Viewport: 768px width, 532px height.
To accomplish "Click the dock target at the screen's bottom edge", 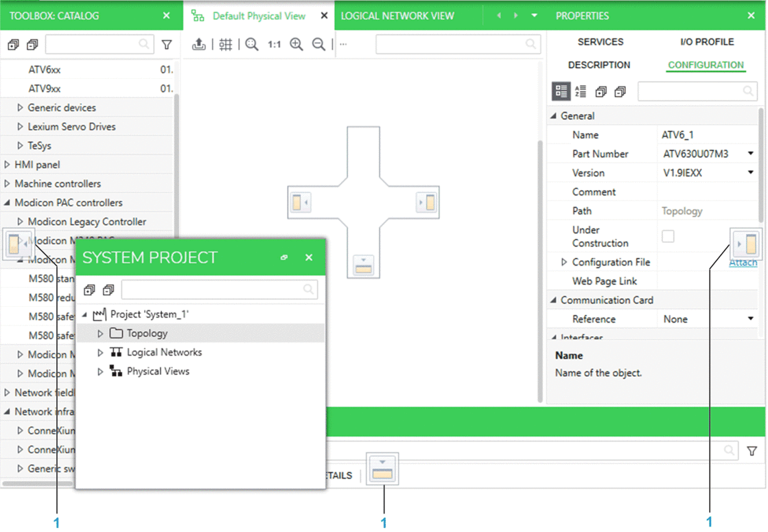I will (382, 469).
